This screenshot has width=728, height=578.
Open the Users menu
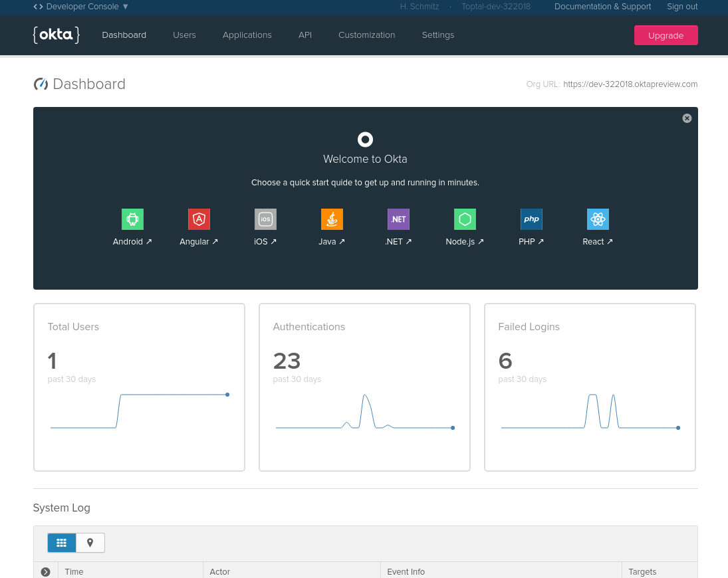coord(184,35)
